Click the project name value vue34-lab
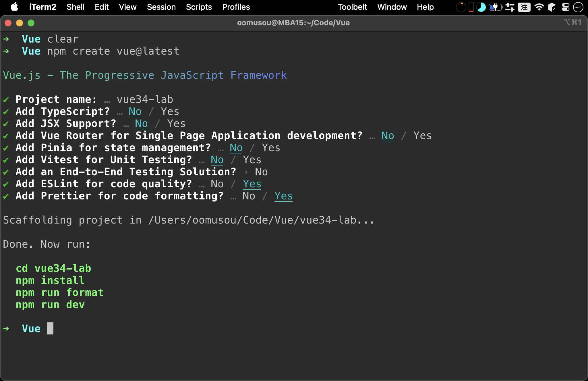The image size is (588, 381). (x=145, y=99)
